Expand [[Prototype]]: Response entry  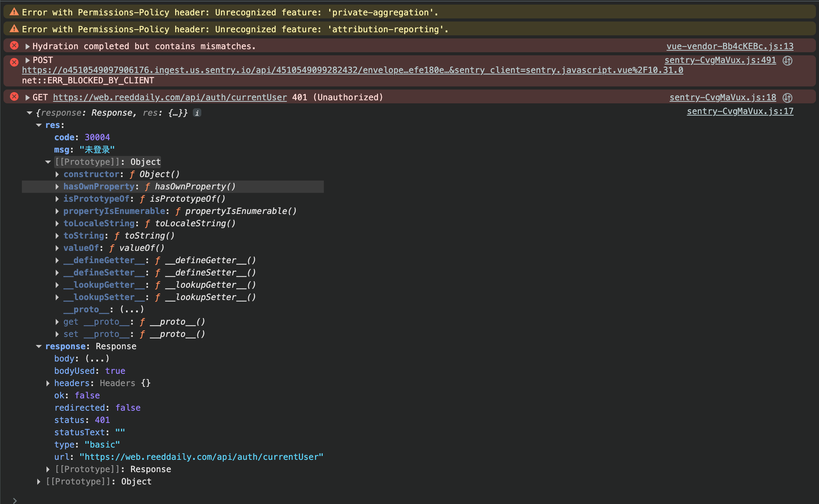click(48, 469)
